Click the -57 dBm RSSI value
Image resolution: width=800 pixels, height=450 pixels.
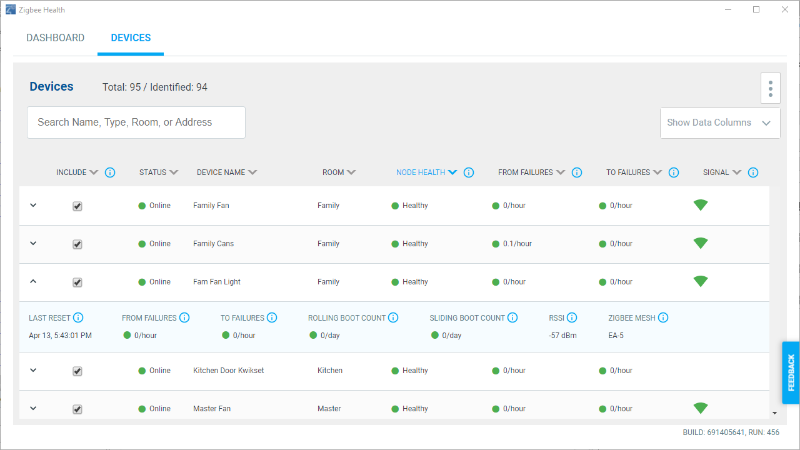(x=563, y=335)
